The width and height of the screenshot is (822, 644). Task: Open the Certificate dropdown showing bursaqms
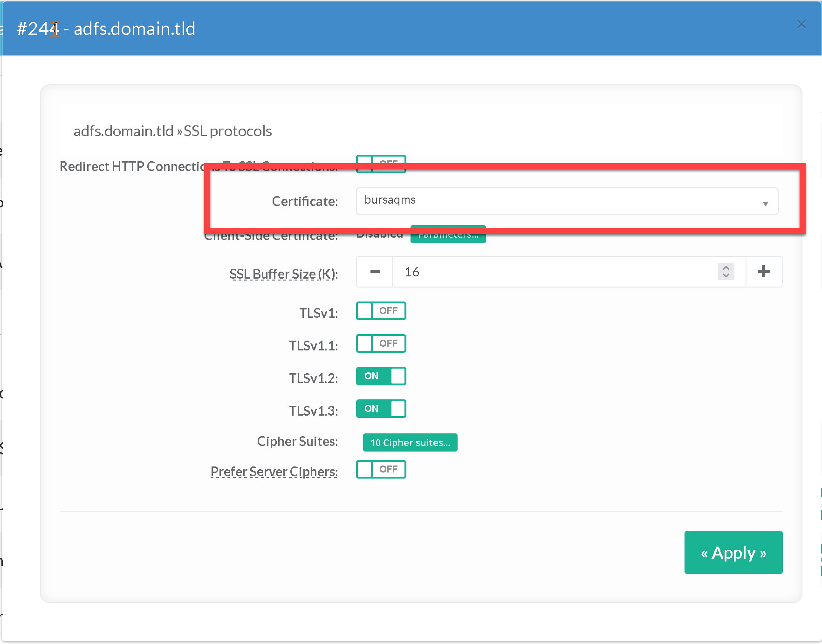[x=566, y=201]
